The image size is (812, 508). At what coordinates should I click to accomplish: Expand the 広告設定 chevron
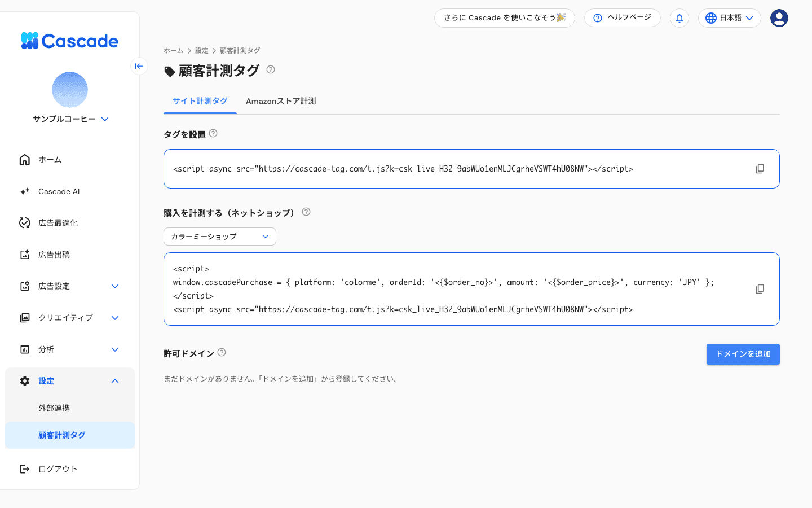pyautogui.click(x=115, y=286)
